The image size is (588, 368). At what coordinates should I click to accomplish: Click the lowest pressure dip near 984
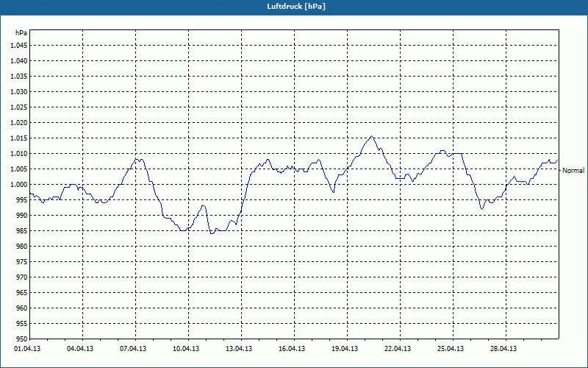point(212,233)
